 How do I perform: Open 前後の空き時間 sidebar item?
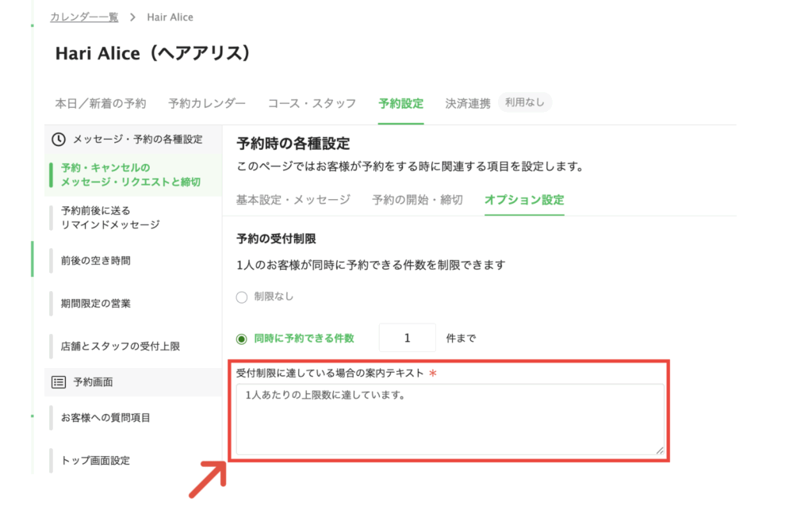[96, 260]
